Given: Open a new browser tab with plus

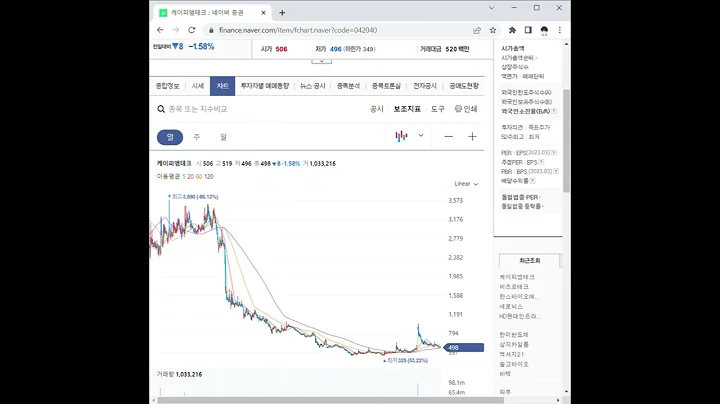Looking at the screenshot, I should coord(282,13).
